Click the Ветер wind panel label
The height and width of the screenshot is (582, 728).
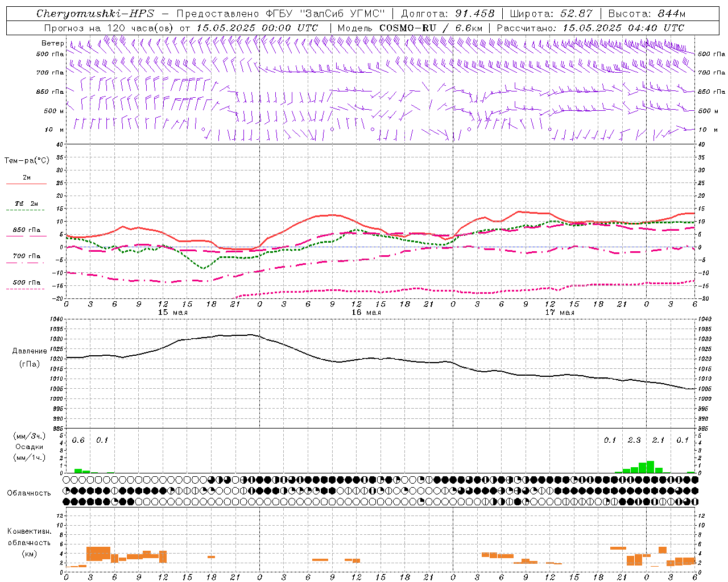pos(52,43)
